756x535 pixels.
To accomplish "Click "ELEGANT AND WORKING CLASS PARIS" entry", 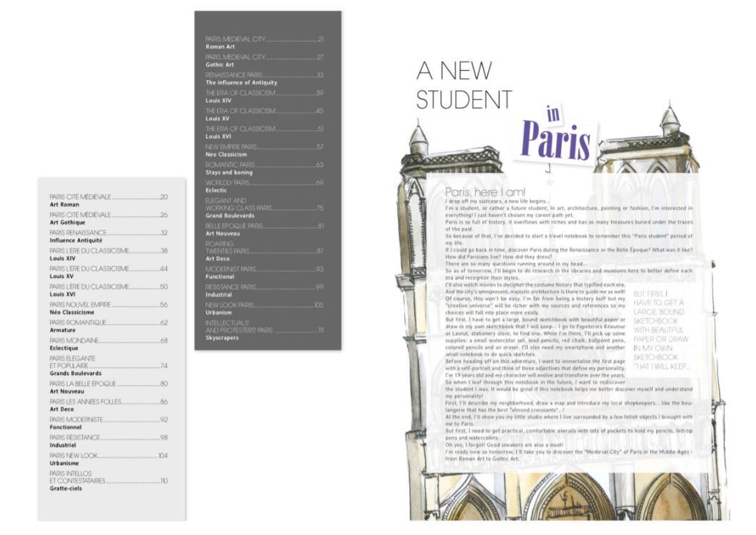I will [x=265, y=204].
